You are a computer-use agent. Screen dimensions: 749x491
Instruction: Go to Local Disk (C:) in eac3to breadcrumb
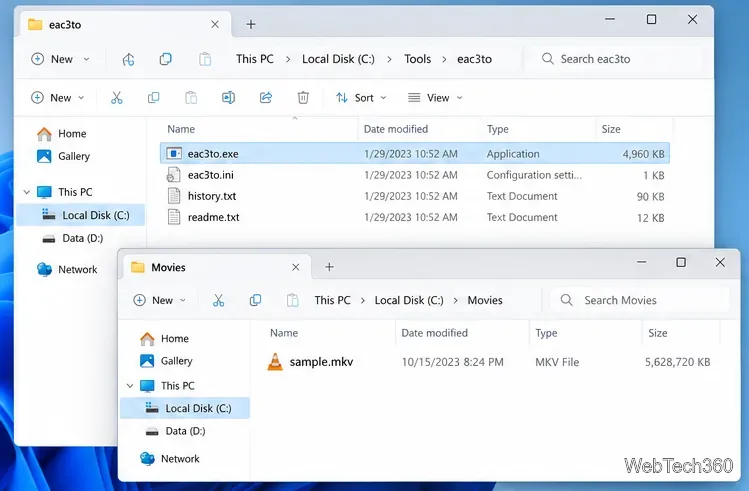point(338,59)
